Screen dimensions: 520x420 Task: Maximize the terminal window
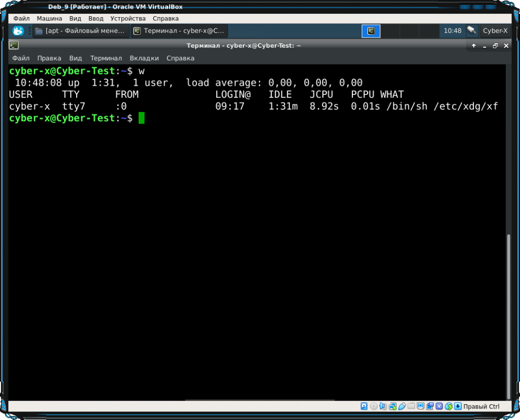click(x=495, y=46)
